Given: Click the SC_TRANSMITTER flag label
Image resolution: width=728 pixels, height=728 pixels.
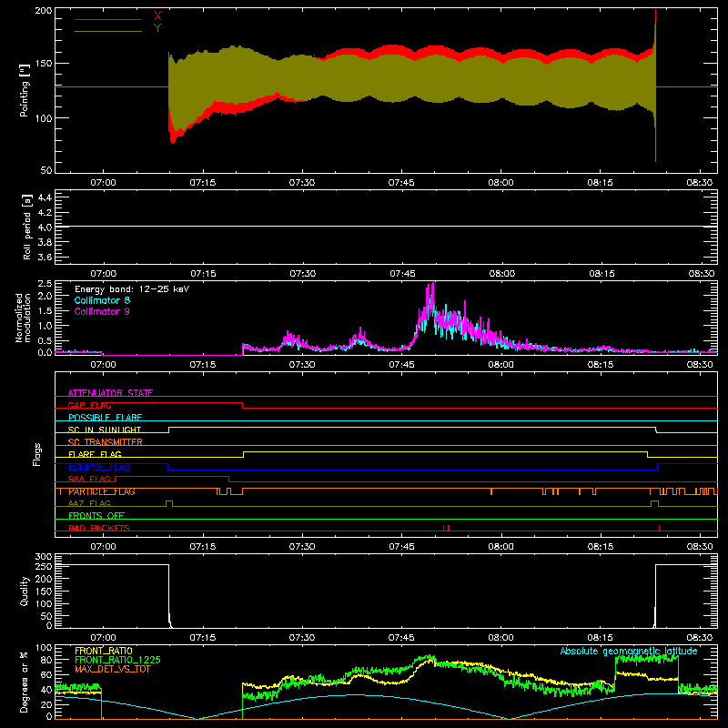Looking at the screenshot, I should pyautogui.click(x=106, y=442).
